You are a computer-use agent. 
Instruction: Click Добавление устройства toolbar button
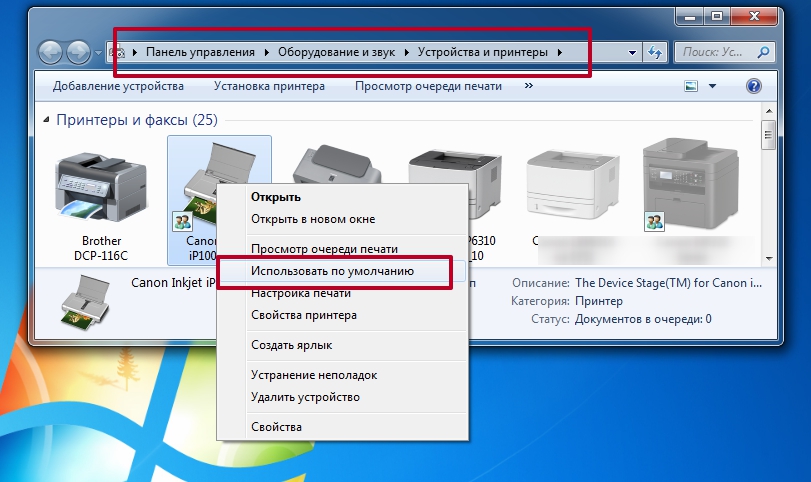pyautogui.click(x=118, y=86)
